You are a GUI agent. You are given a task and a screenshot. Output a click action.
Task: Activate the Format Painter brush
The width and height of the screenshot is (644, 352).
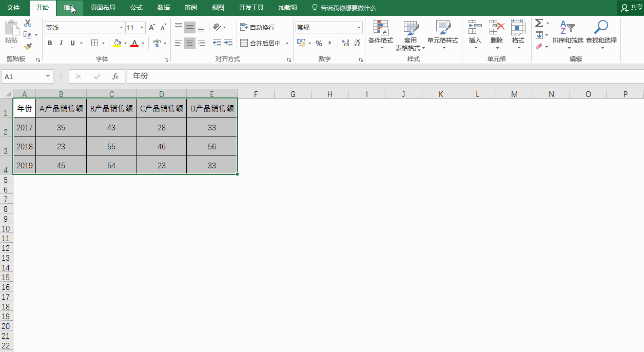(x=28, y=46)
